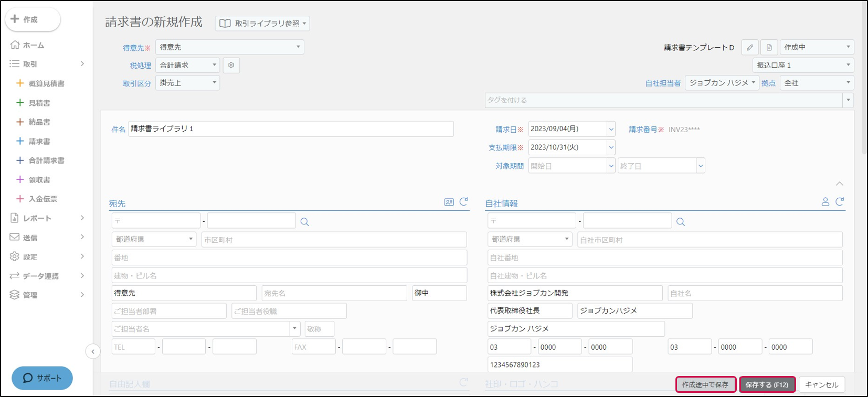Collapse the sidebar with arrow button

tap(93, 351)
